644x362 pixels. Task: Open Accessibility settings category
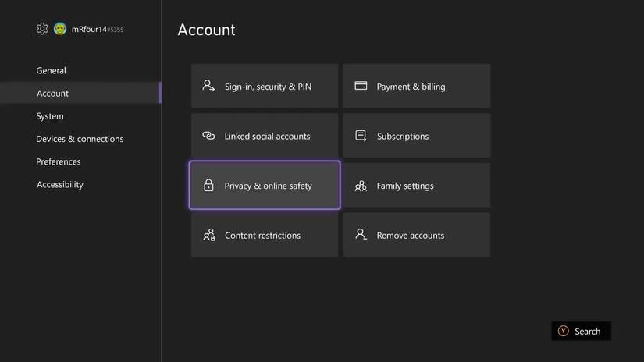pyautogui.click(x=60, y=185)
